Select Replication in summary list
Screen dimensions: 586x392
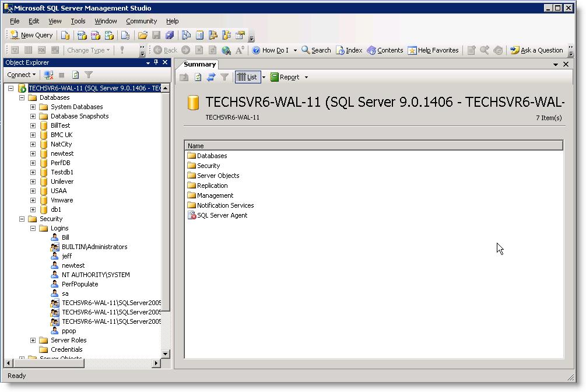tap(212, 185)
